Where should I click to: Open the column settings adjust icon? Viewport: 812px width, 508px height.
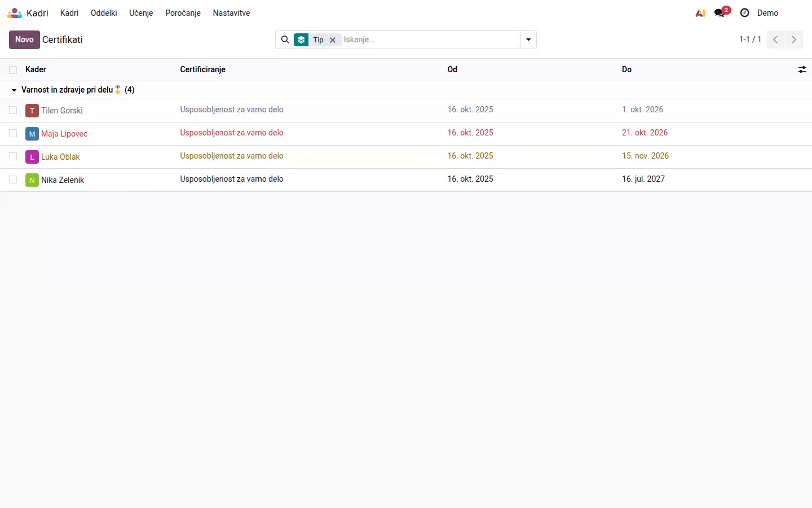click(802, 69)
